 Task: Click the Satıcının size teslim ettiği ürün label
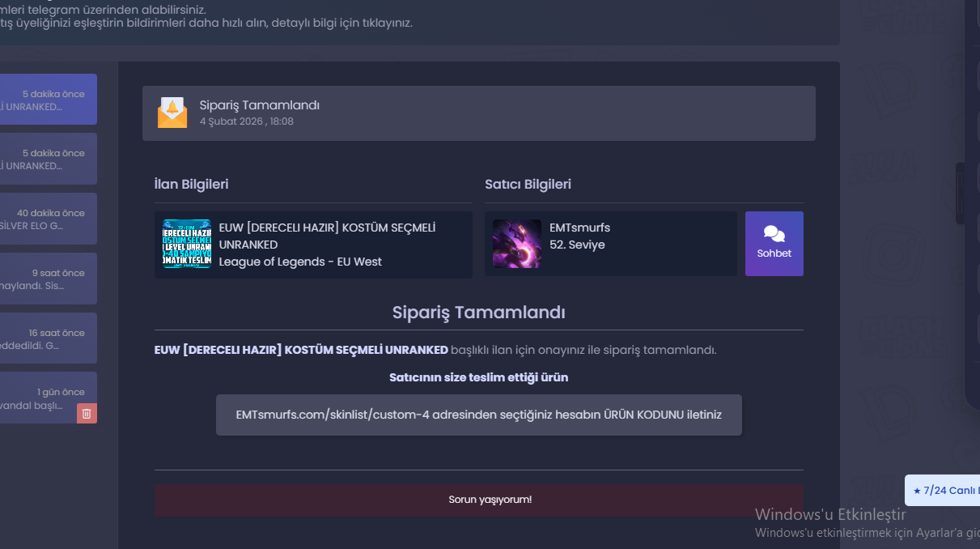[x=479, y=377]
